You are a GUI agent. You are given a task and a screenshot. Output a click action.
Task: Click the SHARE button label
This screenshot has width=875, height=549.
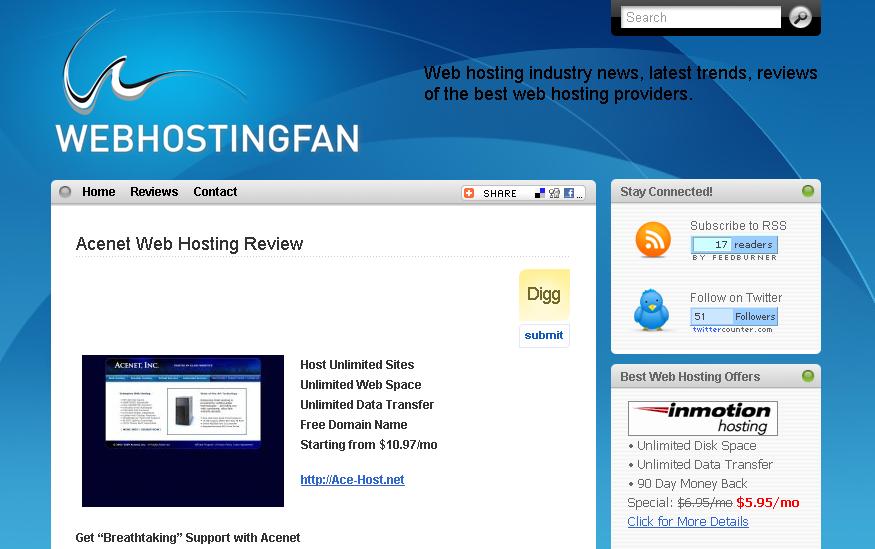(500, 194)
